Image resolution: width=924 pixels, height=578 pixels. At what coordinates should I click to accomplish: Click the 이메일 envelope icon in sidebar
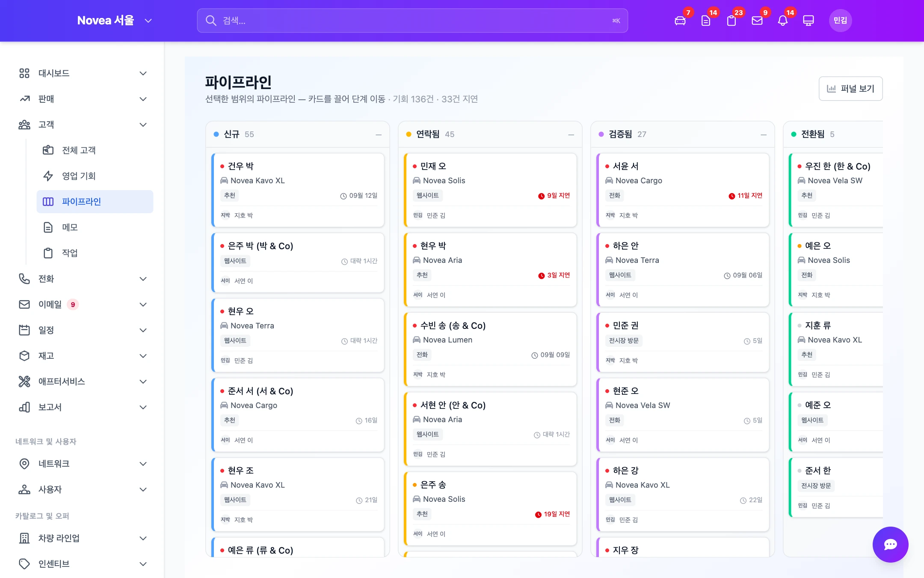point(24,304)
